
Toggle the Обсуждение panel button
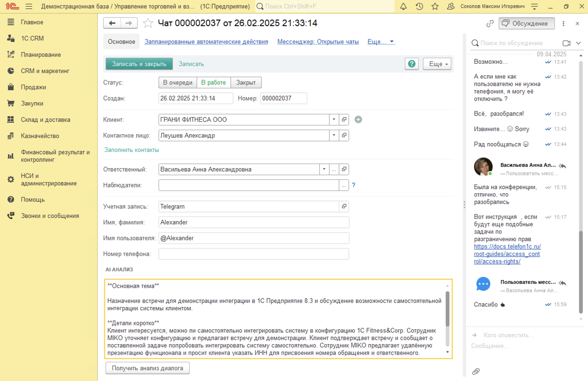[526, 23]
